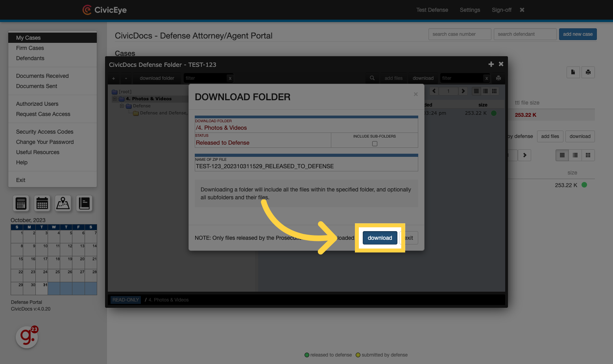Switch folder window to grid view
The image size is (613, 364).
pos(494,91)
